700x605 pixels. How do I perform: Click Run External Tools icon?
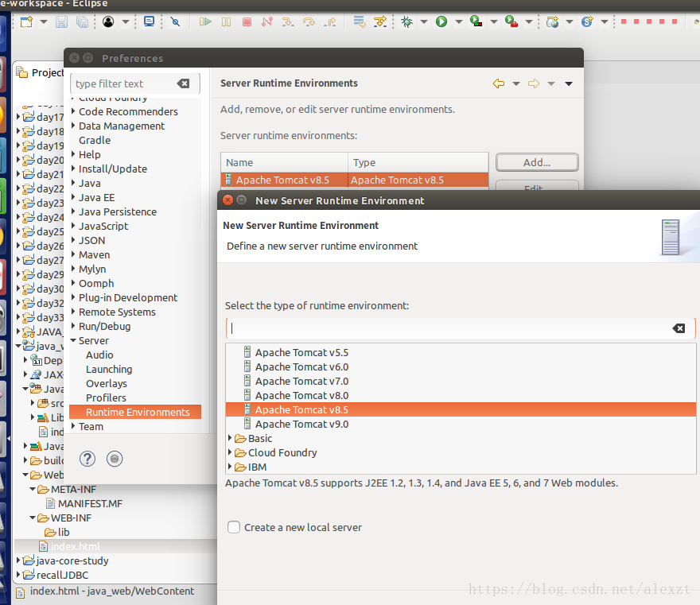[x=511, y=21]
